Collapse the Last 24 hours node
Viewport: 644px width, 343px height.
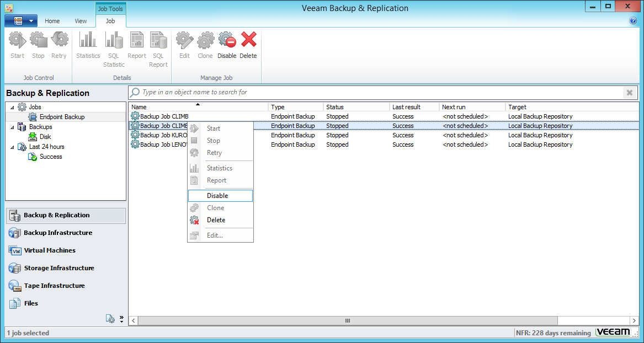tap(12, 147)
